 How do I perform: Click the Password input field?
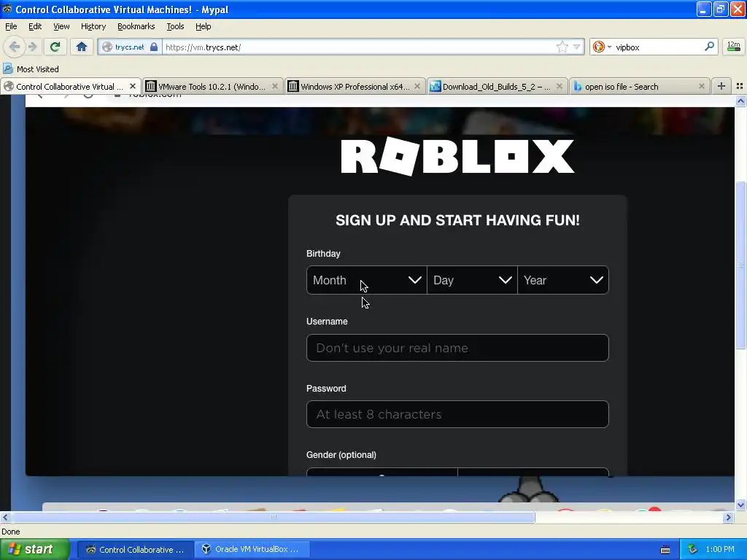tap(457, 414)
